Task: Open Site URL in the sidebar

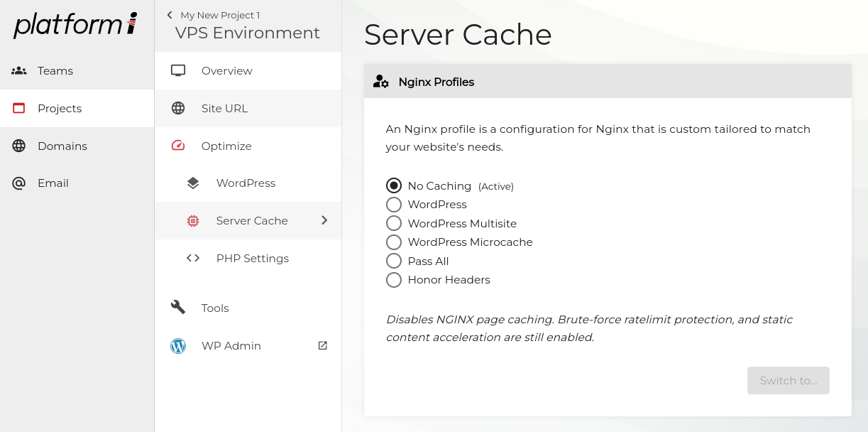Action: (224, 109)
